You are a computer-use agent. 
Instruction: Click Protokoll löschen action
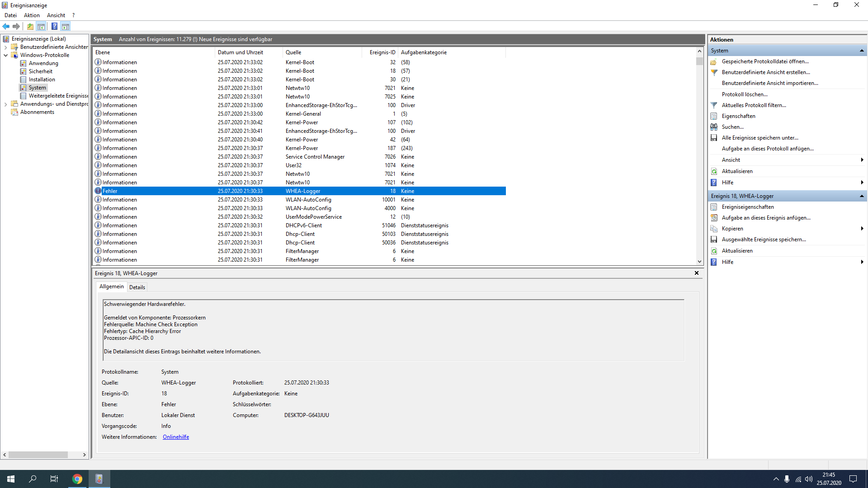tap(744, 94)
